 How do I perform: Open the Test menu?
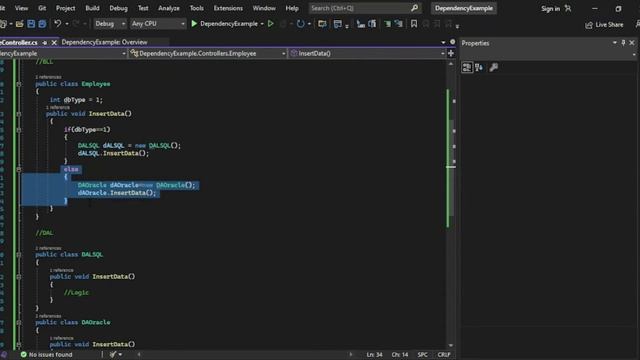click(x=143, y=8)
